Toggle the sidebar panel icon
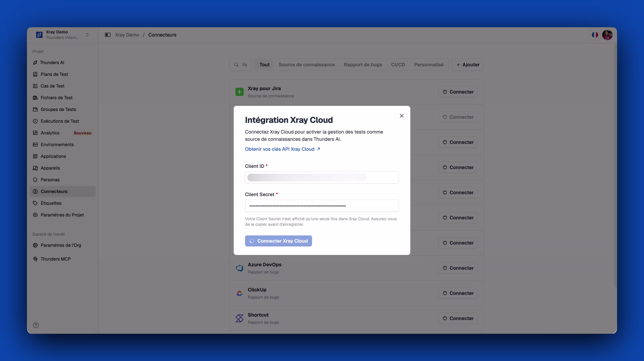This screenshot has width=644, height=361. [107, 35]
